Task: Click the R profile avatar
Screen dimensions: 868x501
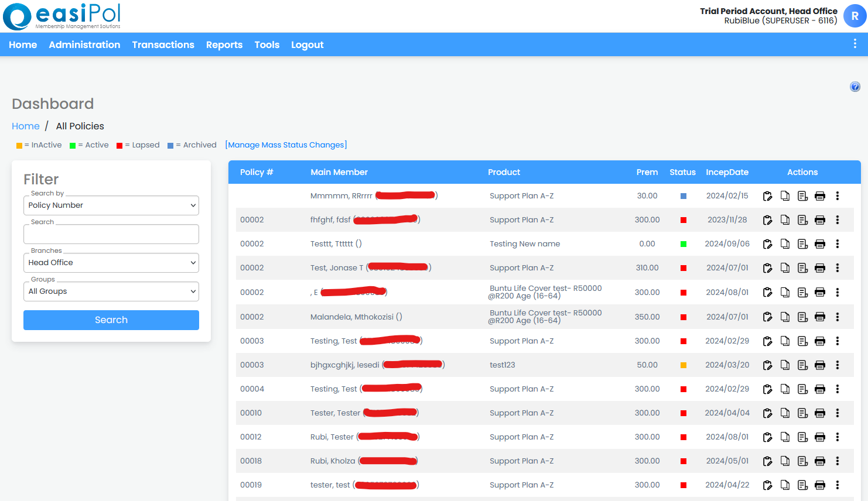Action: click(854, 16)
